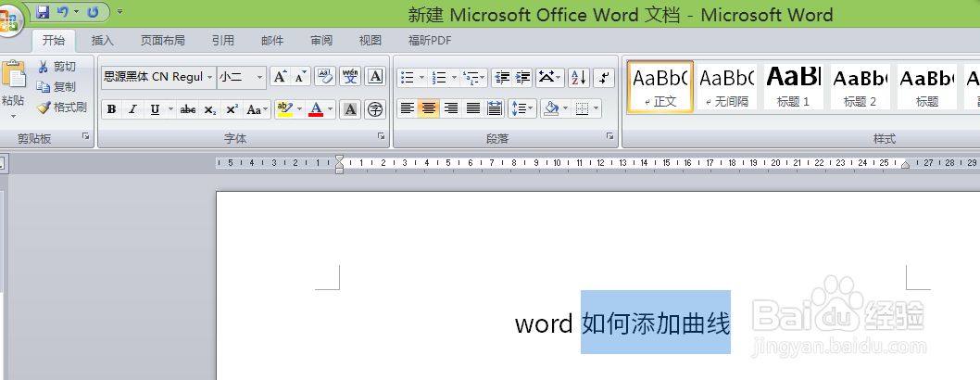
Task: Apply paragraph shading paint bucket
Action: pyautogui.click(x=551, y=108)
